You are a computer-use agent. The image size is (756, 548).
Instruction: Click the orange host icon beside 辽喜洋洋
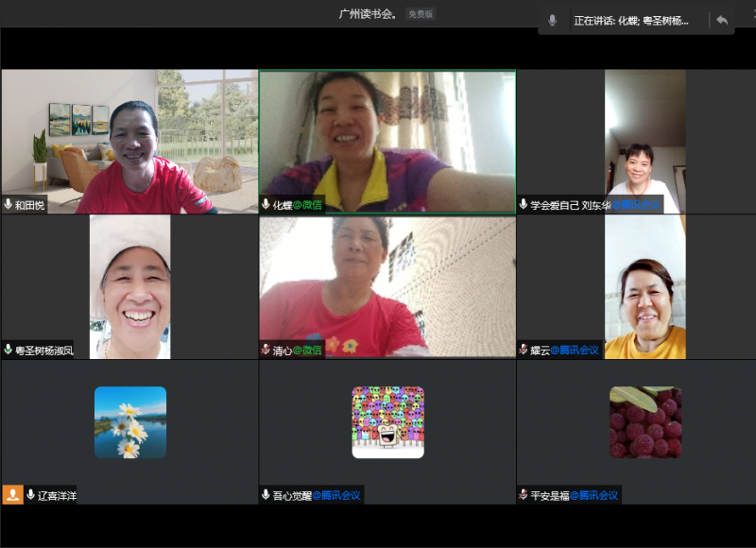coord(12,494)
